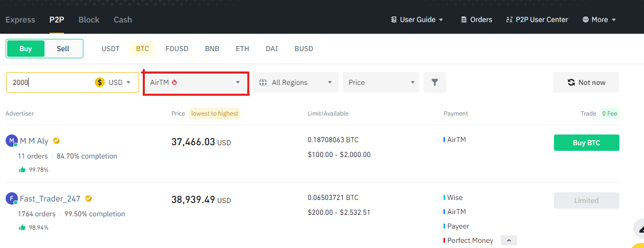Click the Wise payment label
Screen dimensions: 644x248
click(x=455, y=197)
